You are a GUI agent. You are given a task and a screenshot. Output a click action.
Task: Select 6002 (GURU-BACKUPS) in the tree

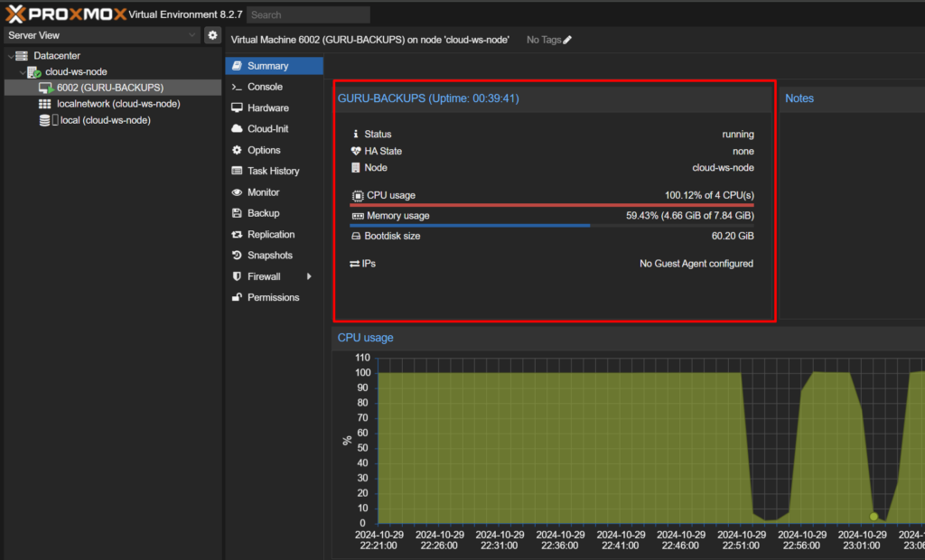[x=113, y=88]
